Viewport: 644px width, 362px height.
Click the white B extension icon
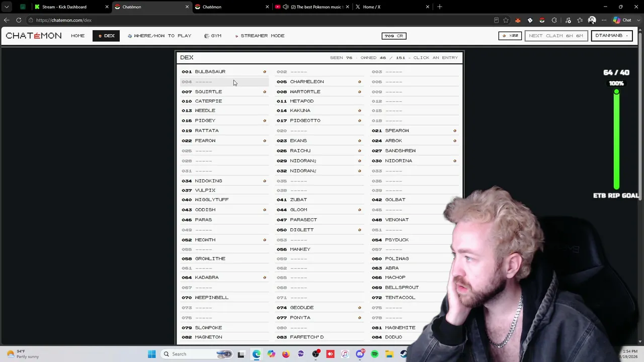point(530,20)
